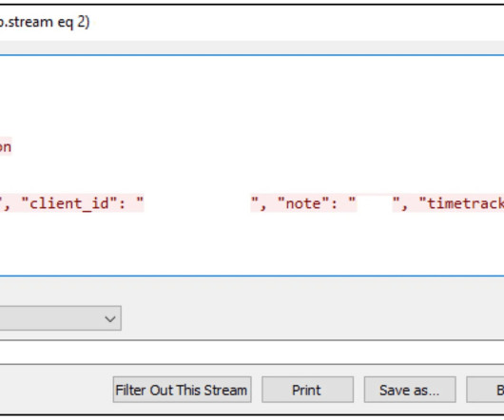Image resolution: width=504 pixels, height=420 pixels.
Task: Click the cut-off button right of Save as
Action: click(485, 390)
